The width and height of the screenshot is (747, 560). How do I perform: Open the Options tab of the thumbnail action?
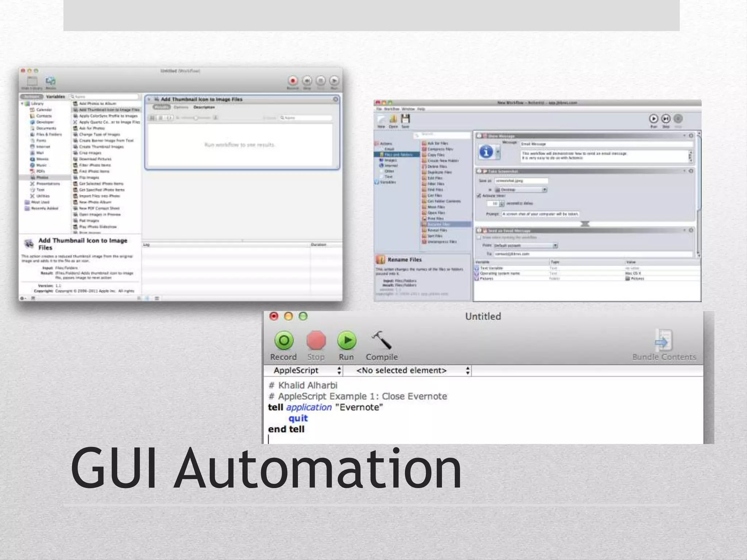click(x=181, y=107)
